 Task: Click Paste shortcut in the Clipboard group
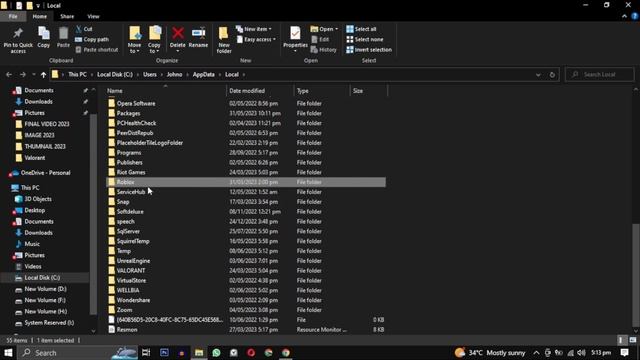(97, 50)
